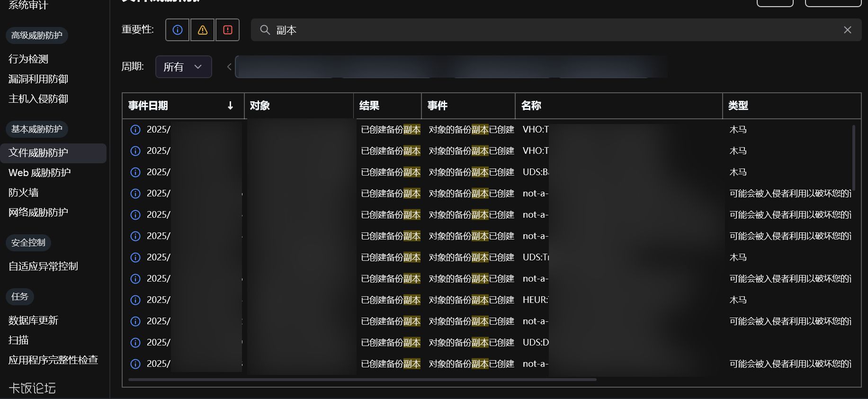Screen dimensions: 868x399
Task: Select Web 威胁防护 sidebar item
Action: point(40,173)
